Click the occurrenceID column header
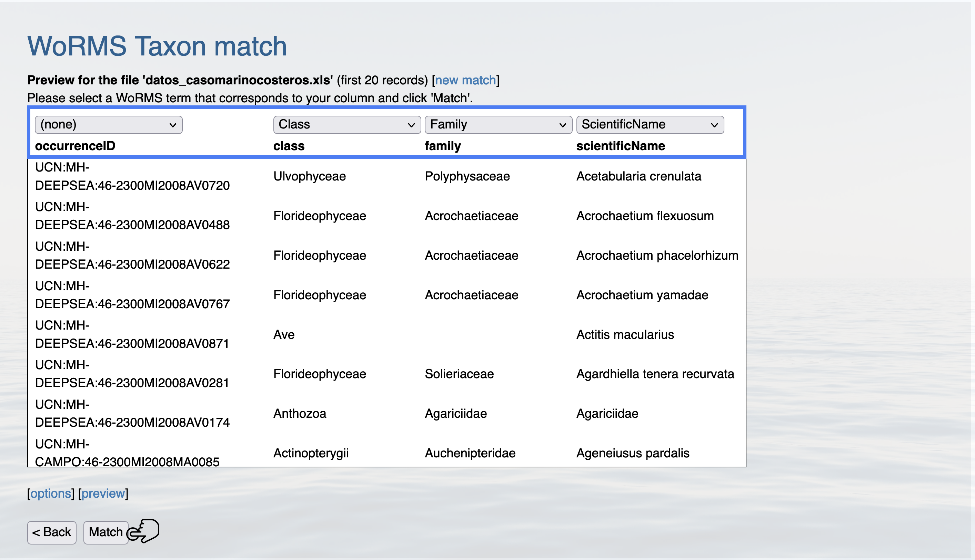This screenshot has height=560, width=975. click(75, 146)
